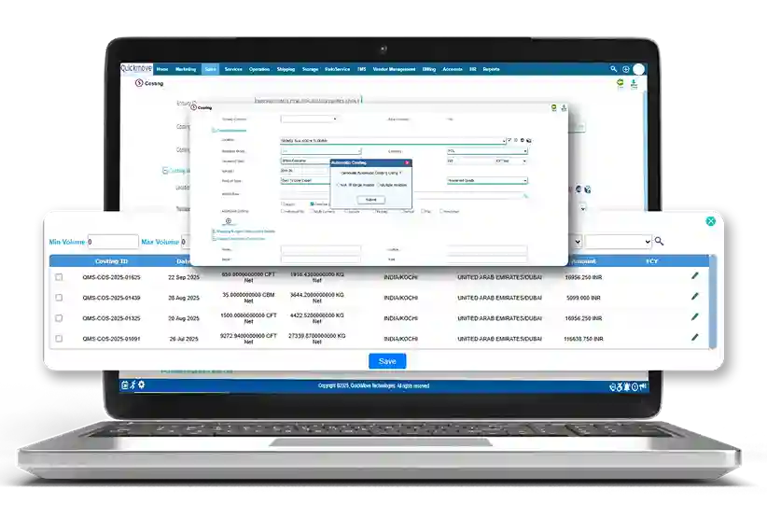767x532 pixels.
Task: Choose Multiple Analysis radio option
Action: tap(378, 185)
